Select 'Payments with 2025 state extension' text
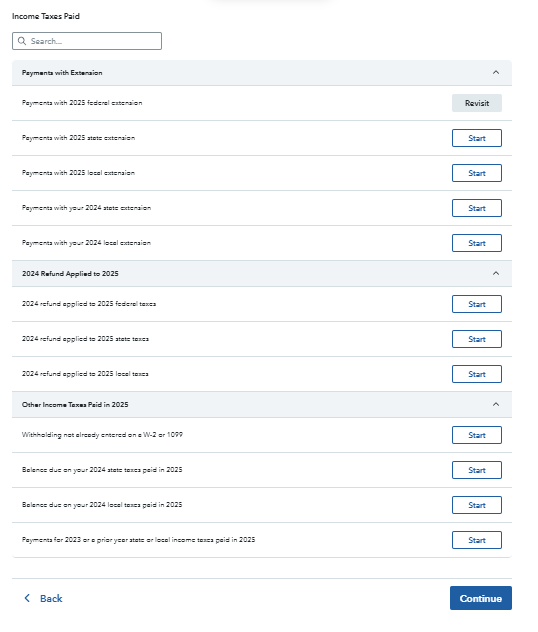This screenshot has height=632, width=538. click(78, 138)
